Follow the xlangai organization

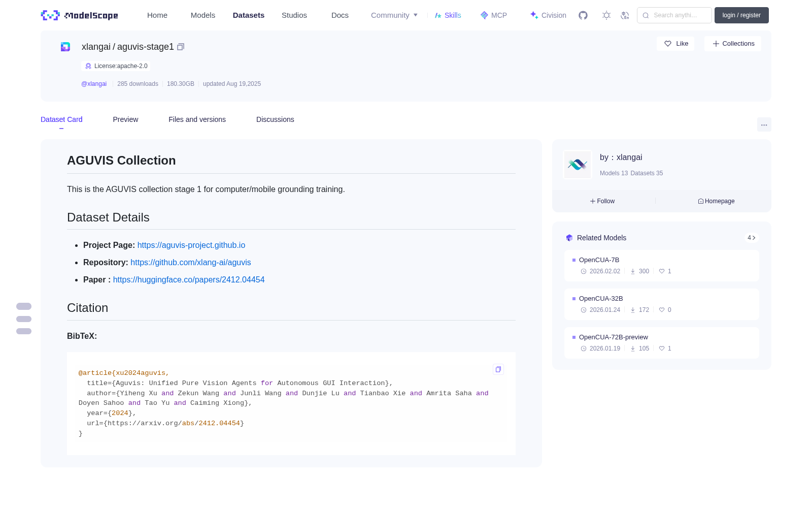coord(602,201)
